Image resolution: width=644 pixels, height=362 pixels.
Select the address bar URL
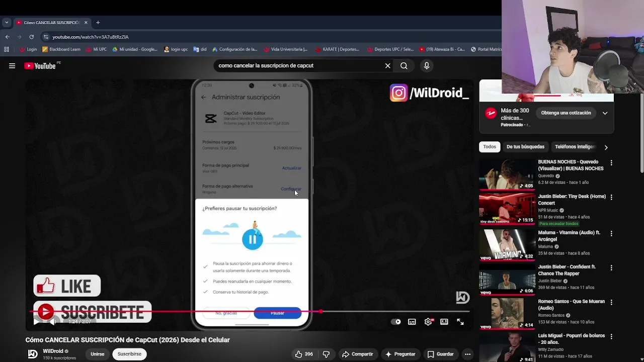click(x=91, y=37)
